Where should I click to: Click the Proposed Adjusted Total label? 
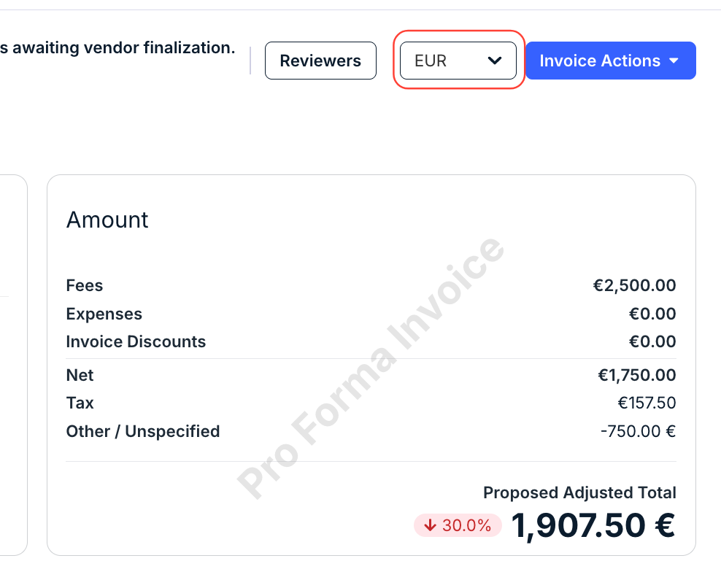[x=579, y=493]
